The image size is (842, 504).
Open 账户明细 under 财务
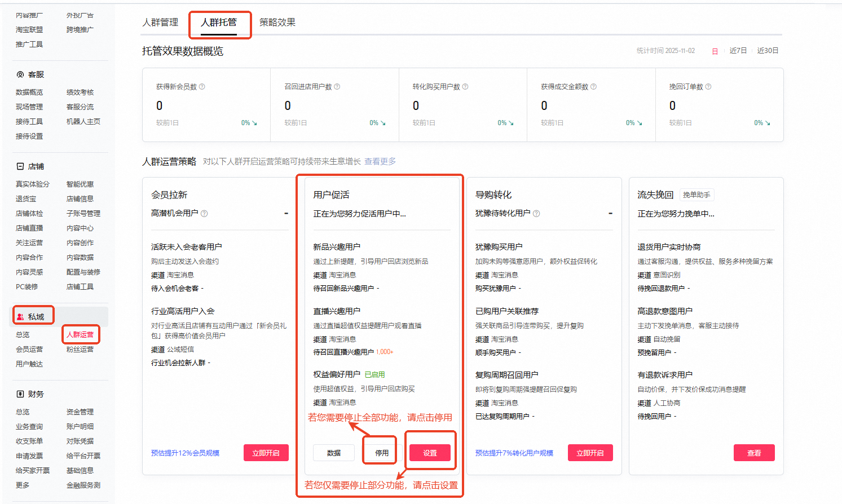80,427
